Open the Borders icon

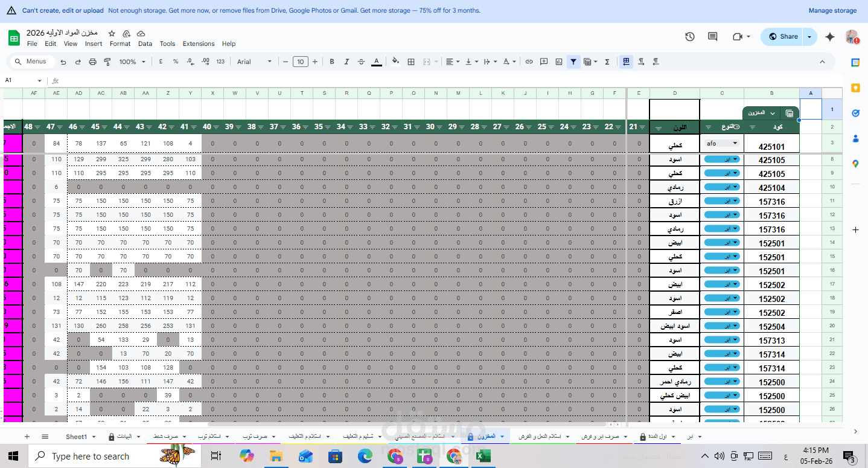pyautogui.click(x=411, y=61)
